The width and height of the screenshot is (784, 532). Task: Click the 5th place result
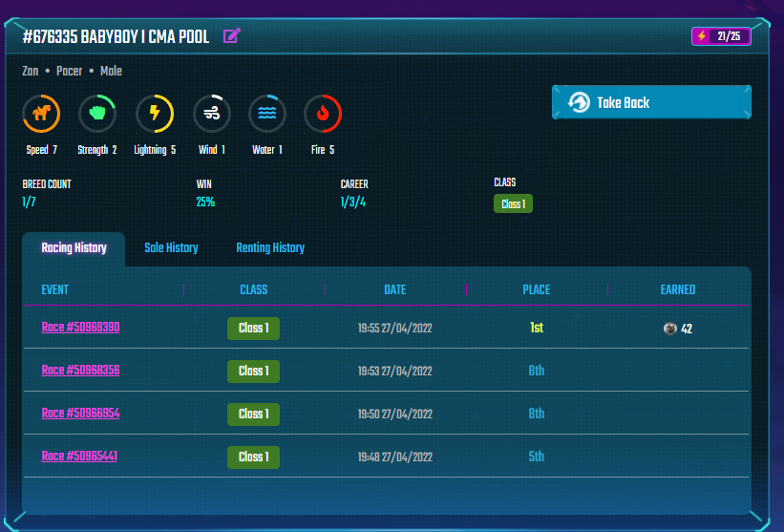[x=537, y=457]
